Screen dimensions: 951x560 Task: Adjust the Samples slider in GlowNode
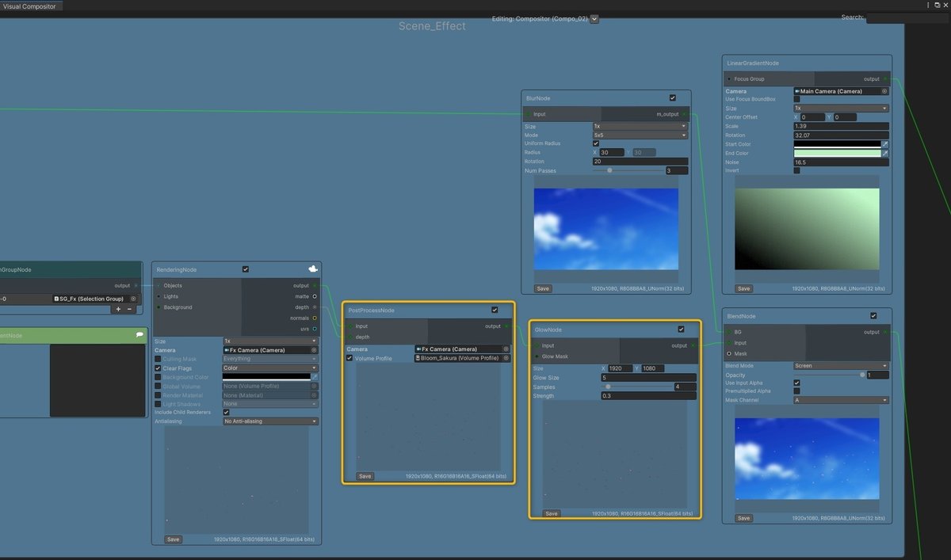(636, 387)
